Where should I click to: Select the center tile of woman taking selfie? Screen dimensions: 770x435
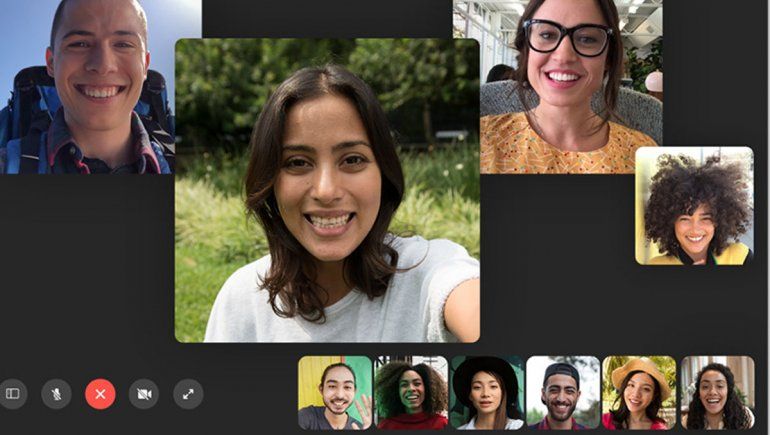327,190
